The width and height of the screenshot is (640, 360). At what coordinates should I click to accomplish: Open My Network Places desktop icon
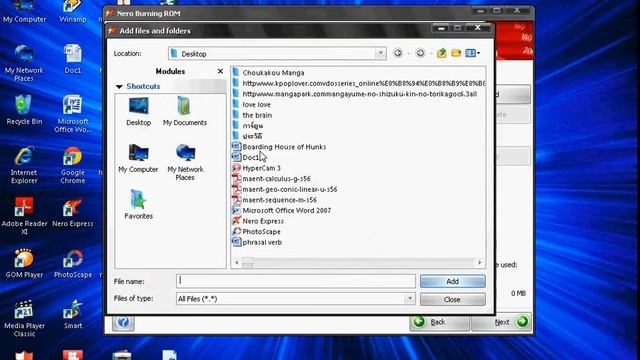(24, 63)
